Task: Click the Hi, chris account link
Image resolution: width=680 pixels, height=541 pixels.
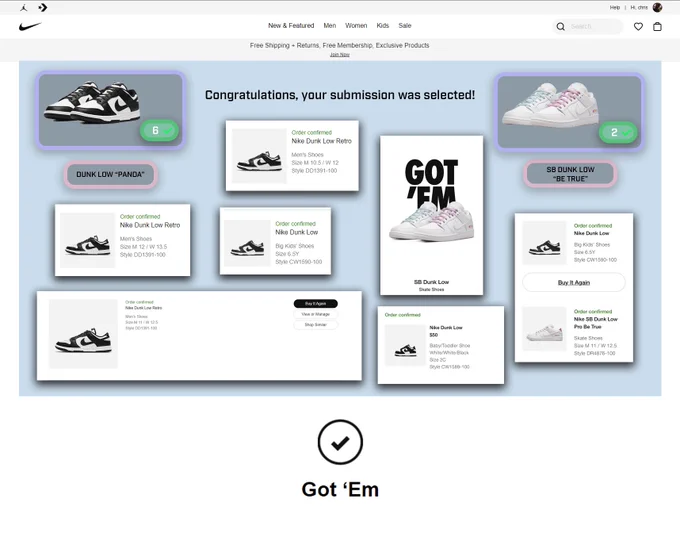Action: click(639, 7)
